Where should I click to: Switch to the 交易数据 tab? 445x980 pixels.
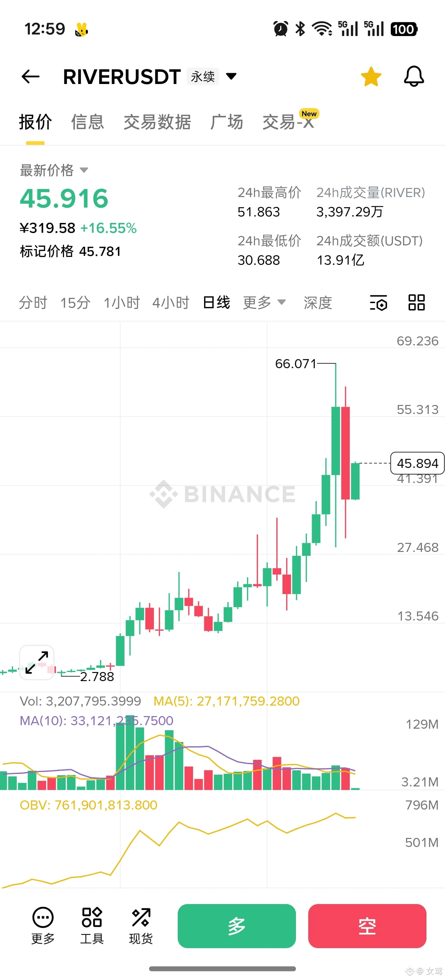157,122
